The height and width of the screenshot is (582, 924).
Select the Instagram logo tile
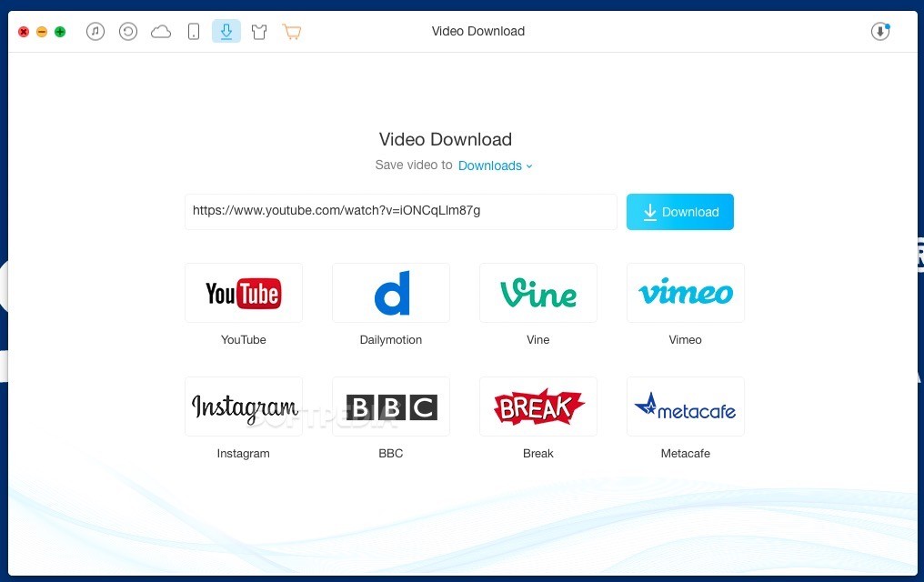pyautogui.click(x=244, y=406)
